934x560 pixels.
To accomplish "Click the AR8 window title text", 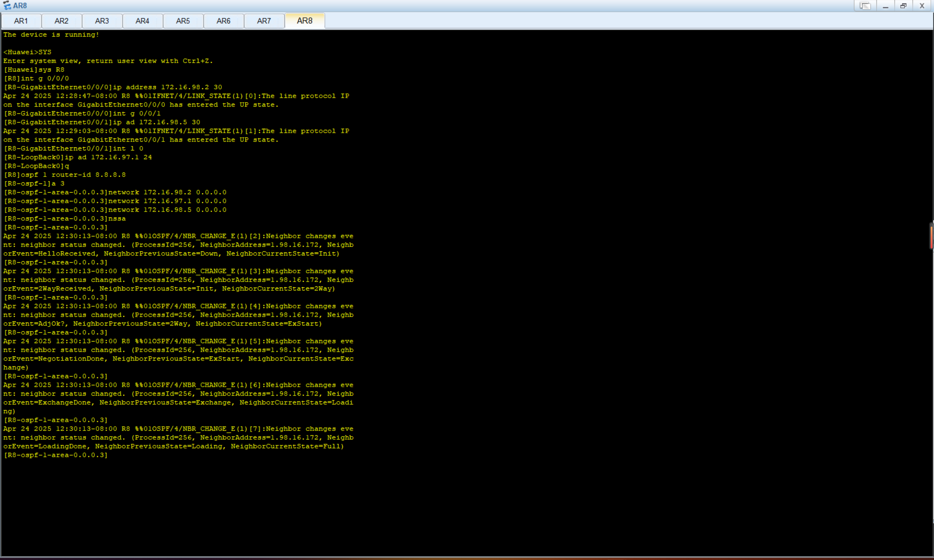I will [x=20, y=6].
